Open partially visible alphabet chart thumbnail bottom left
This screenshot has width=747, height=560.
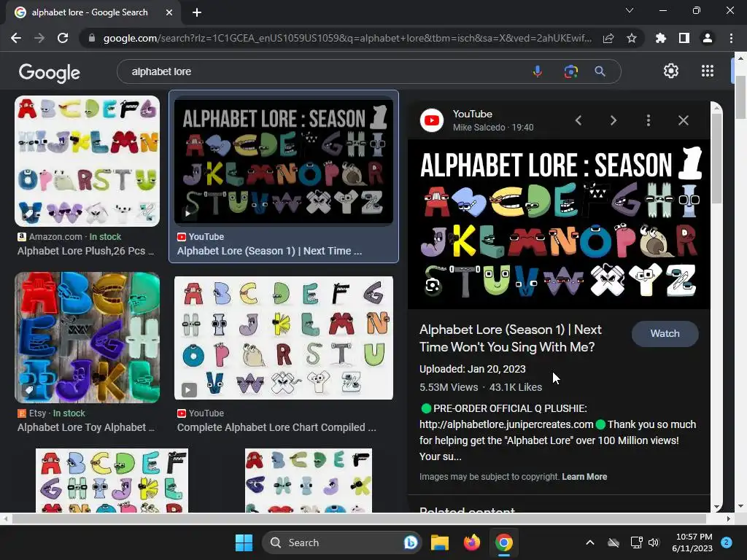point(112,481)
